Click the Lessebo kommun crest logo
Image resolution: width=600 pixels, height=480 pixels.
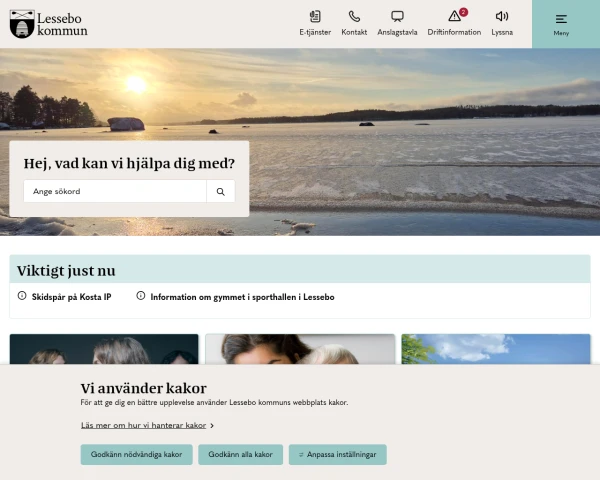[22, 24]
